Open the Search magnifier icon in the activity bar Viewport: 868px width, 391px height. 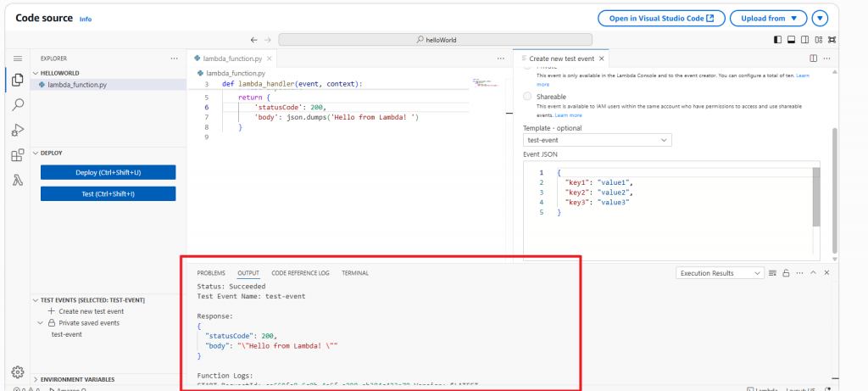17,104
